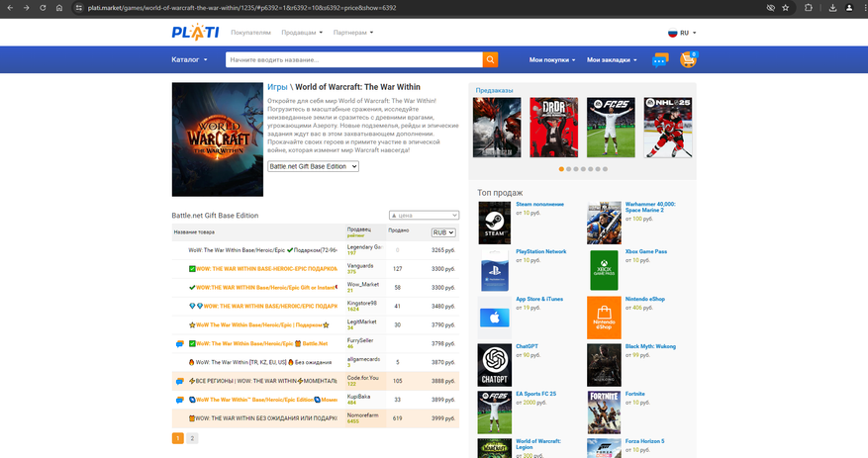Screen dimensions: 868x458
Task: Click the page 1 pagination button
Action: tap(178, 438)
